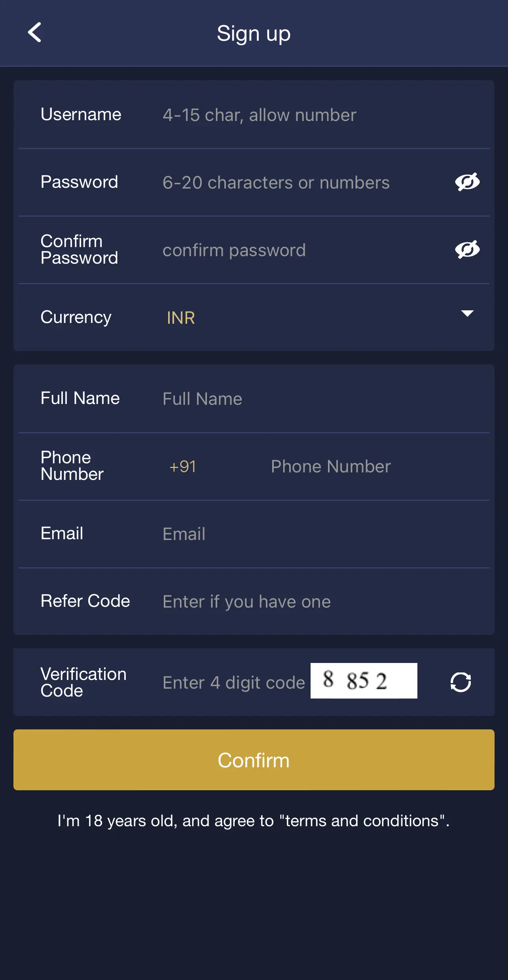This screenshot has height=980, width=508.
Task: Expand the INR currency options
Action: [180, 317]
